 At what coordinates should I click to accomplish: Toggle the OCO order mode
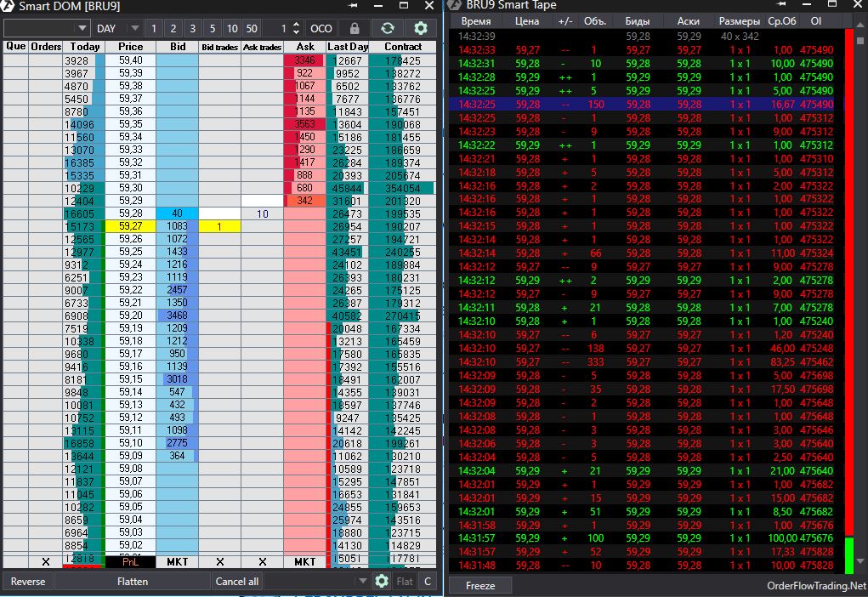[321, 28]
